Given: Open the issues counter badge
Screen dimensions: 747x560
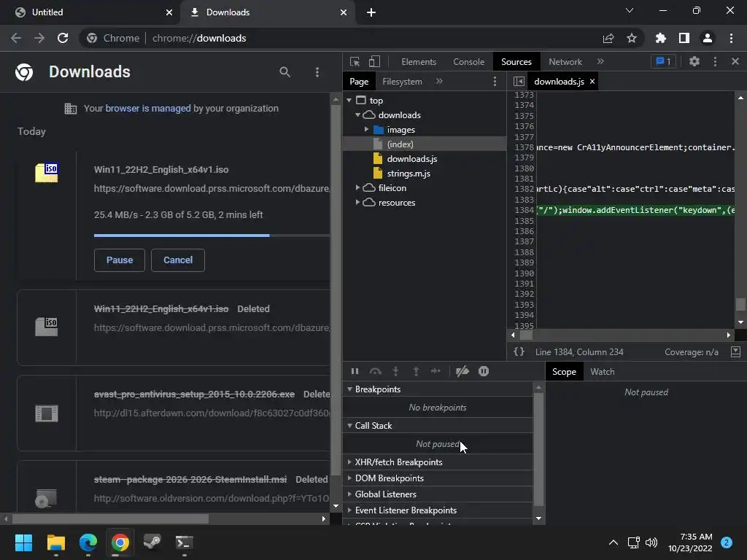Looking at the screenshot, I should click(663, 61).
